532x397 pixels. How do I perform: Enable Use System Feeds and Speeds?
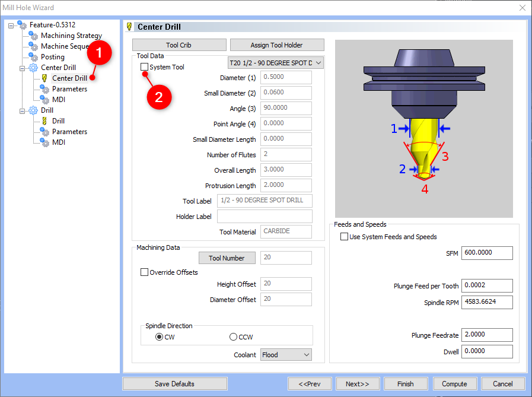tap(344, 236)
